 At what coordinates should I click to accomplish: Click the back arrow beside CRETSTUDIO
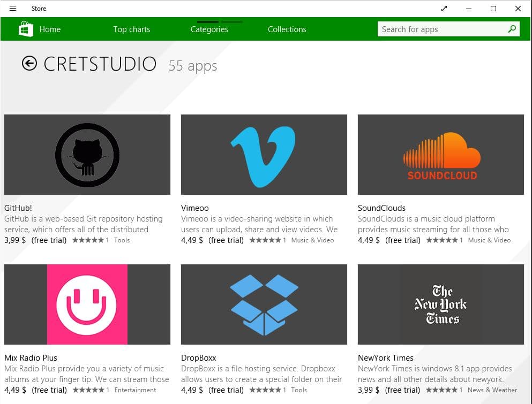tap(29, 64)
